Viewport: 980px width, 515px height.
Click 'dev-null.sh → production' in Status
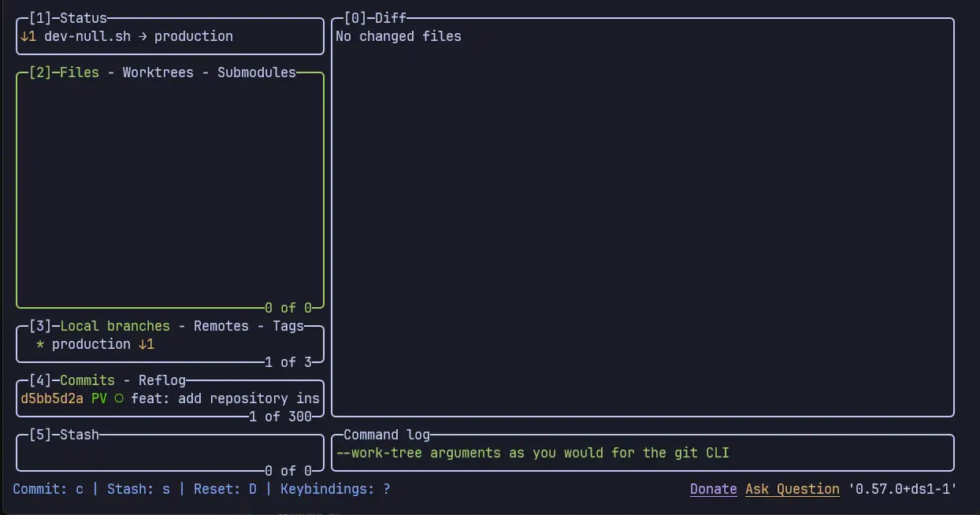pyautogui.click(x=139, y=36)
